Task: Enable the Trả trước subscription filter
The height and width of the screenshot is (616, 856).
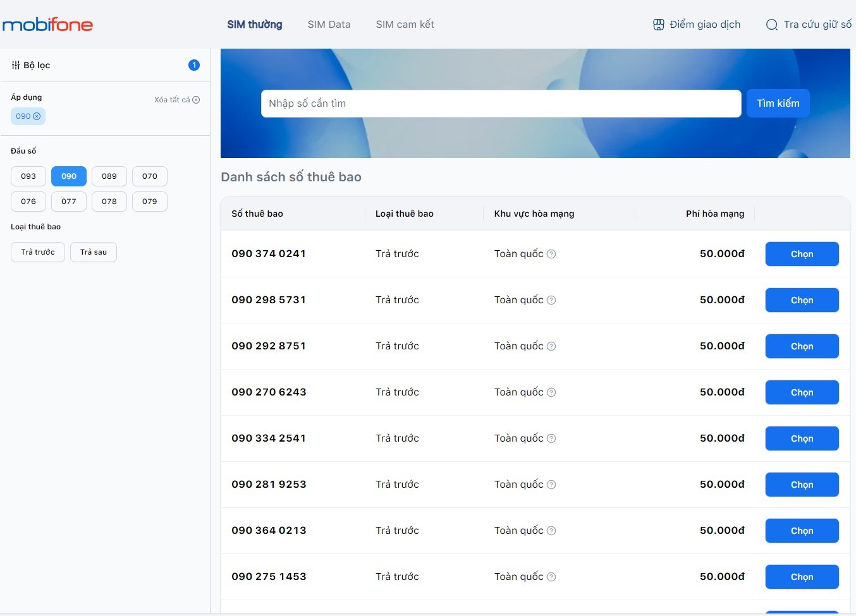Action: tap(37, 251)
